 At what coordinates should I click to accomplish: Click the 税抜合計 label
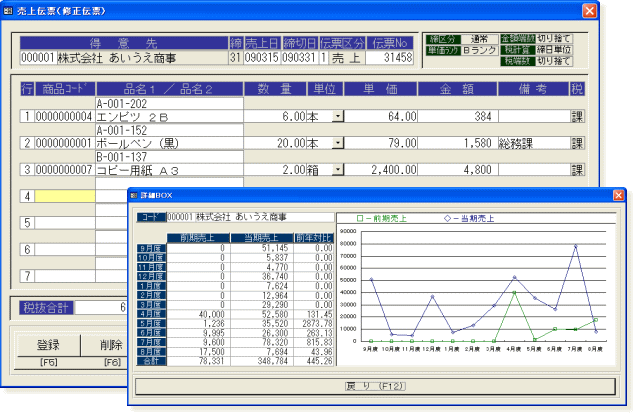[46, 308]
